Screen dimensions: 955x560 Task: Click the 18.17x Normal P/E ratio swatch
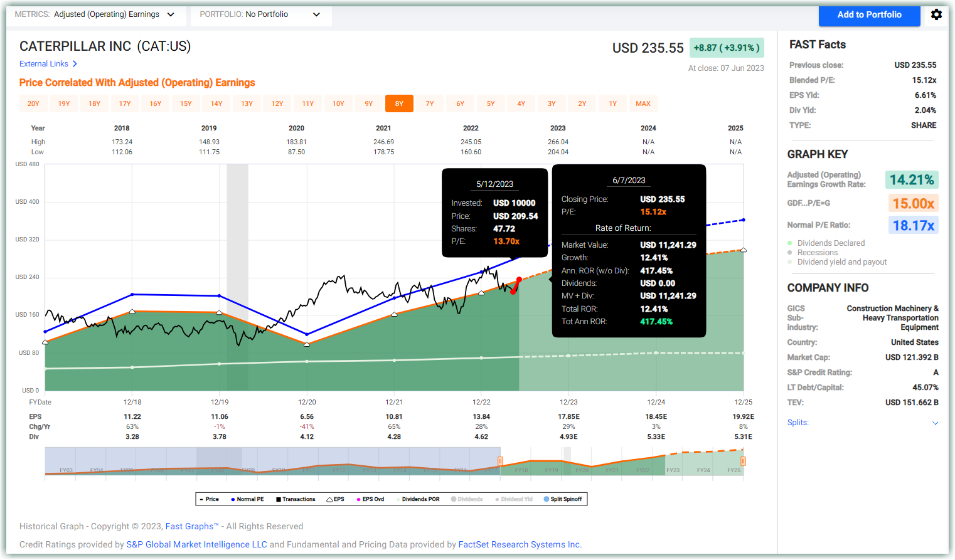[914, 225]
